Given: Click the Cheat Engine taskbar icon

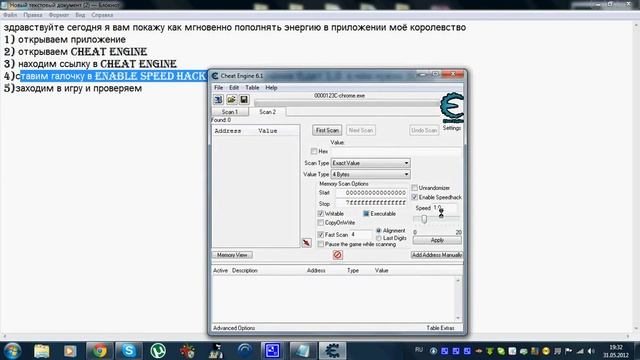Looking at the screenshot, I should (x=332, y=351).
